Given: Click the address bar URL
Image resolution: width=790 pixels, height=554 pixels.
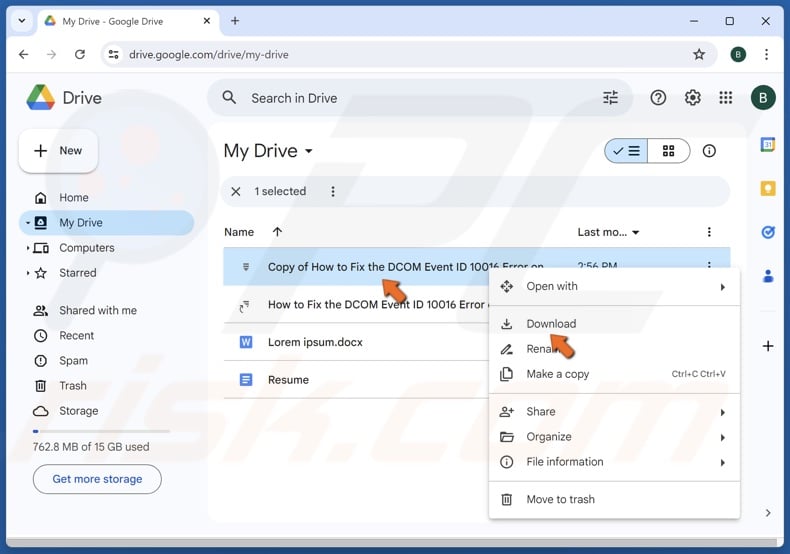Looking at the screenshot, I should click(209, 54).
